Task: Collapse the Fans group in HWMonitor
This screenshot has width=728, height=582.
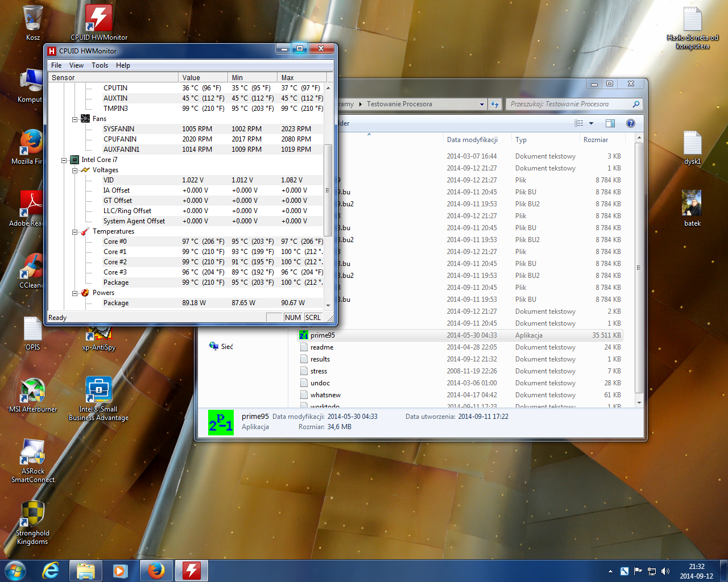Action: [75, 119]
